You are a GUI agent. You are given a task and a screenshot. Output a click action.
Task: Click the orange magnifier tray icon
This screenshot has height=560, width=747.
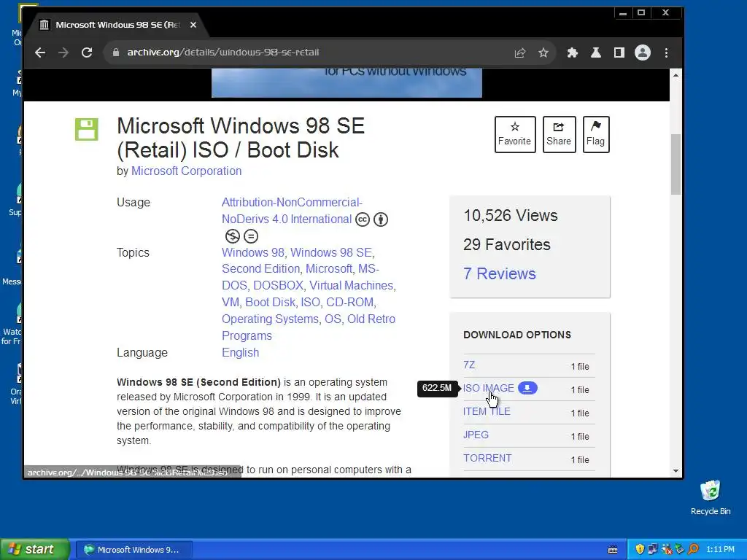(693, 550)
